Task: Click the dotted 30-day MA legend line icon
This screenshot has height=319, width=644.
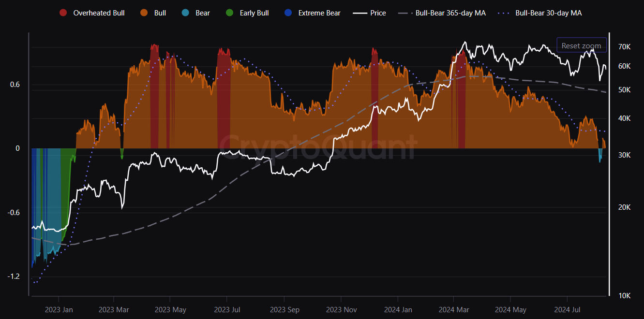Action: click(x=505, y=13)
